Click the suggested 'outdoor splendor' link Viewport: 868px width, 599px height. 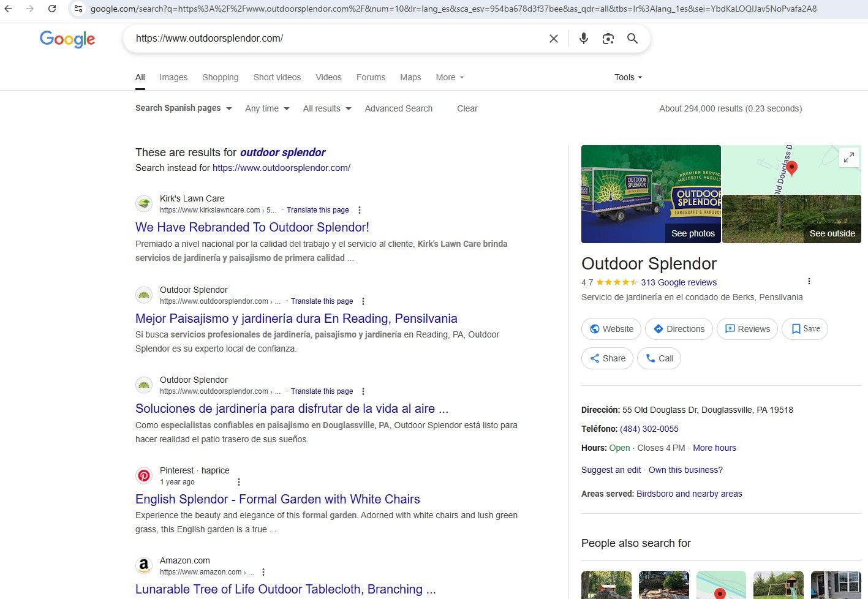(282, 153)
